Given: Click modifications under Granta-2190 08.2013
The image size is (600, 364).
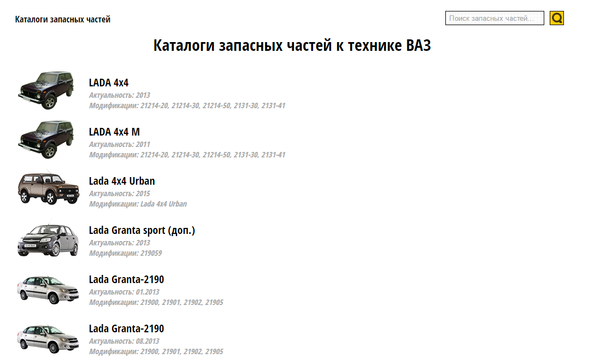Looking at the screenshot, I should (156, 352).
